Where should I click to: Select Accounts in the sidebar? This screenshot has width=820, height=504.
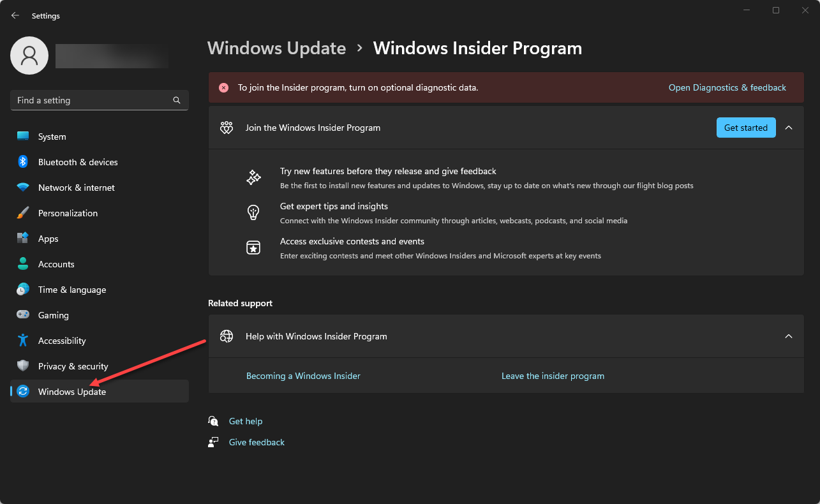100,264
